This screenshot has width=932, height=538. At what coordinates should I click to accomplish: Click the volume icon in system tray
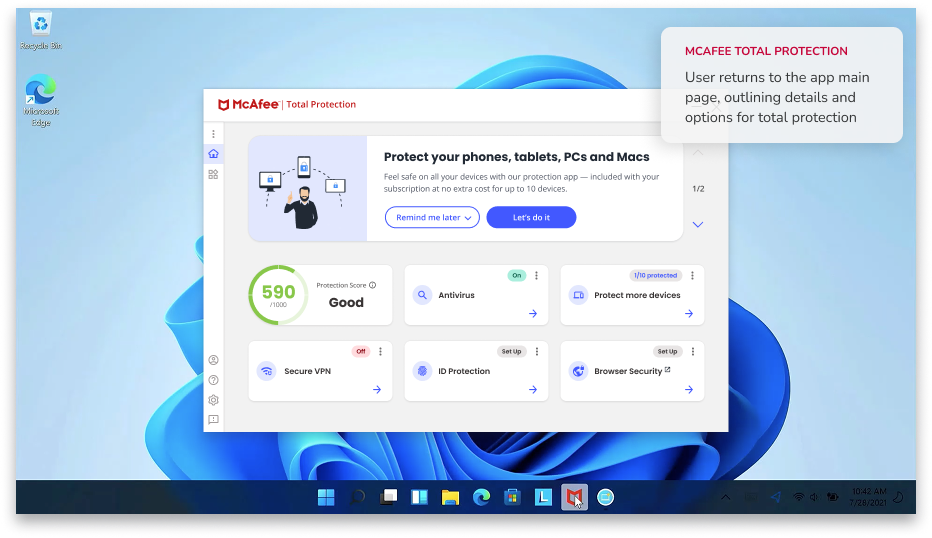coord(814,497)
